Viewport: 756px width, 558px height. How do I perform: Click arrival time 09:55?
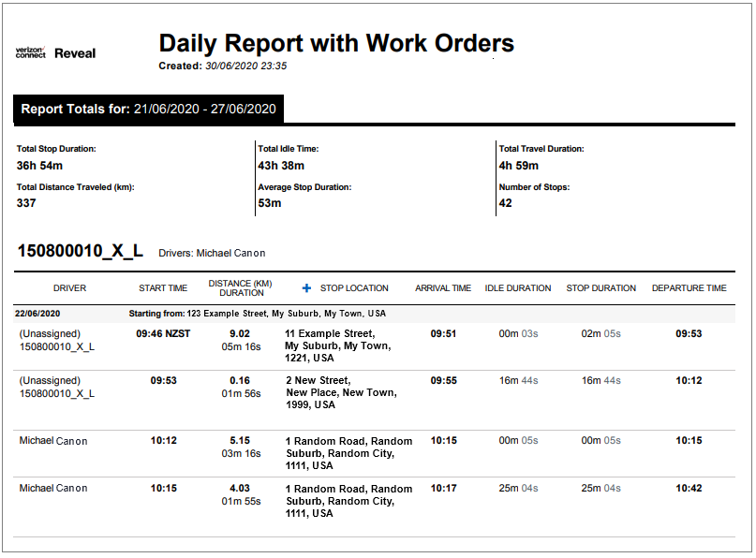click(x=443, y=381)
